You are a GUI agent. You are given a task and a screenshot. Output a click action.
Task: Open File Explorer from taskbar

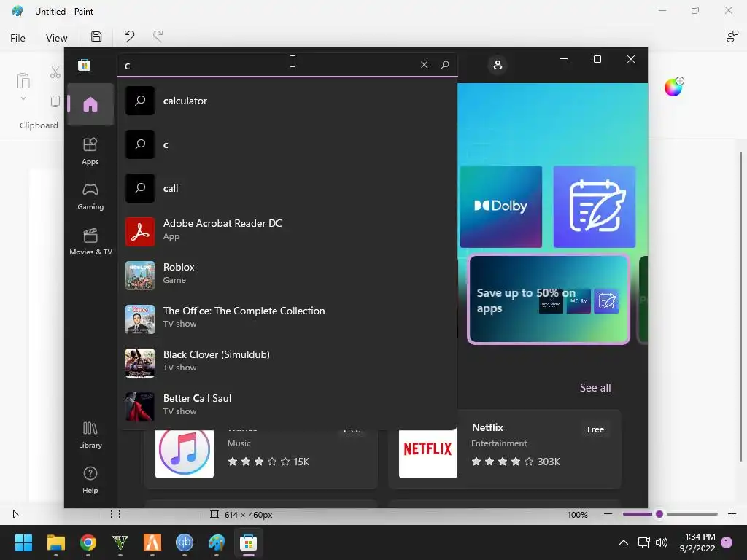pos(55,542)
